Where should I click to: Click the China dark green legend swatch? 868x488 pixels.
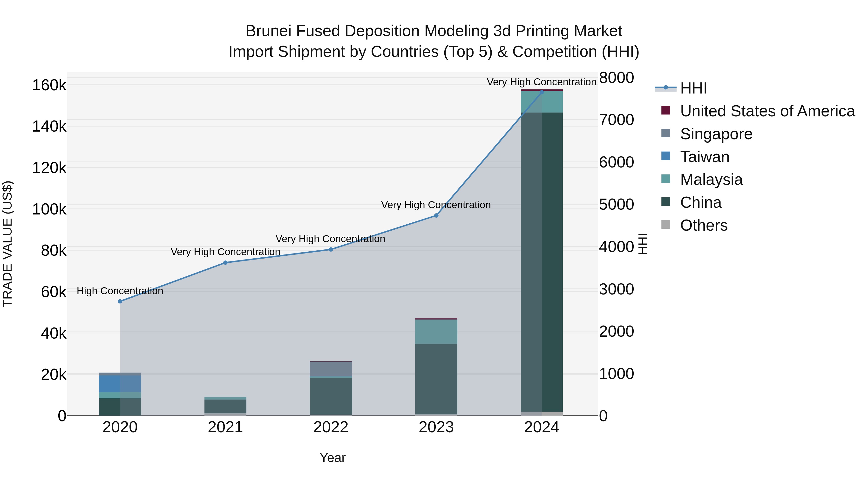coord(665,201)
